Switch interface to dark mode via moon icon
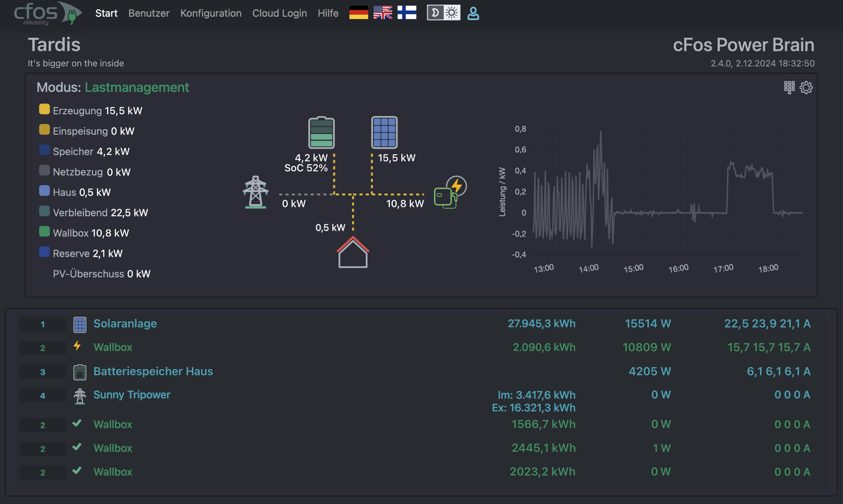This screenshot has width=843, height=504. (436, 13)
